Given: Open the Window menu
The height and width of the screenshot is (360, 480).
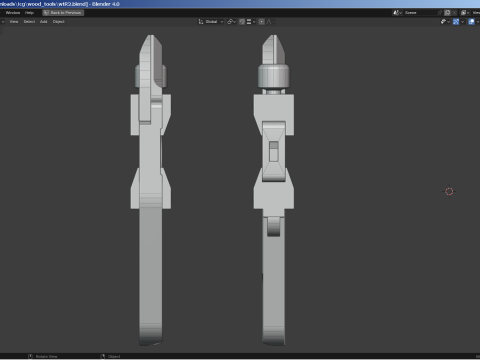Looking at the screenshot, I should tap(13, 13).
